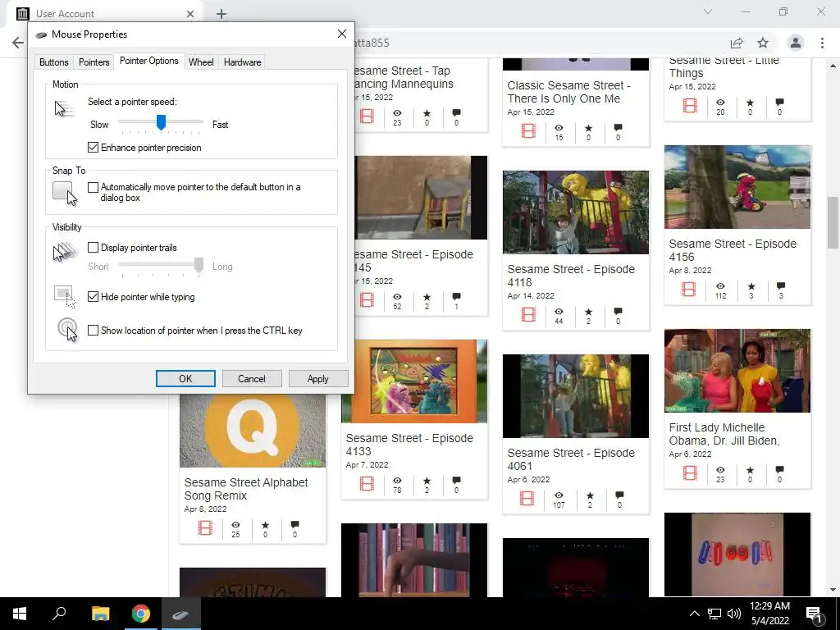This screenshot has width=840, height=630.
Task: Close the Mouse Properties dialog
Action: click(x=342, y=34)
